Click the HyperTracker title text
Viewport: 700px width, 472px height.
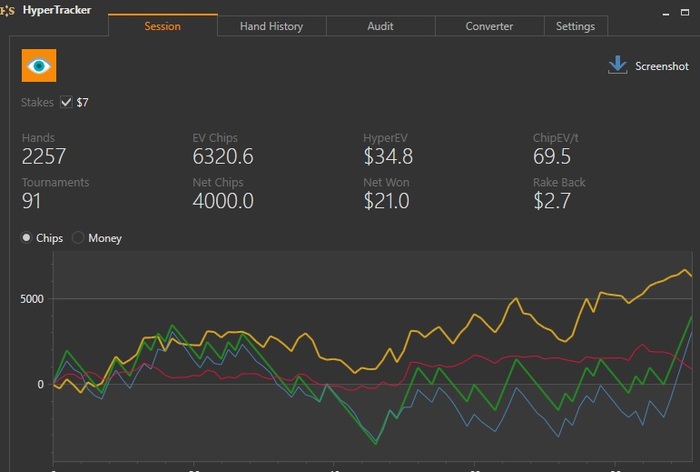[57, 10]
